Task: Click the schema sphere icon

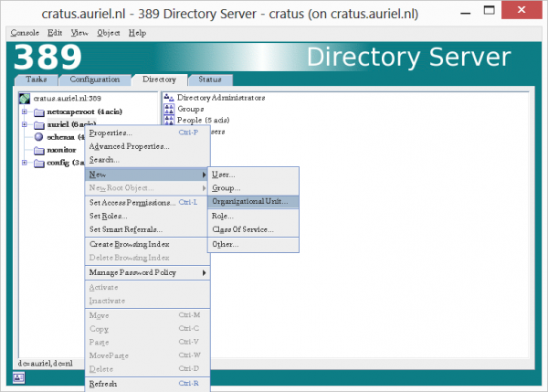Action: pos(39,137)
